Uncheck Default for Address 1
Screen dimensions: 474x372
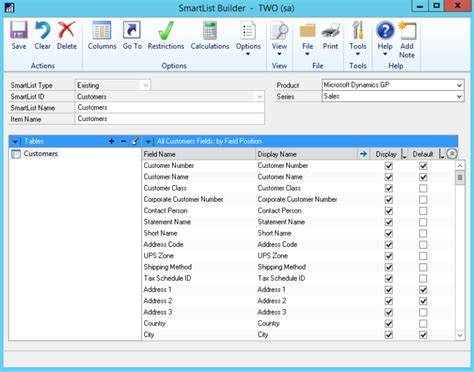pyautogui.click(x=423, y=290)
